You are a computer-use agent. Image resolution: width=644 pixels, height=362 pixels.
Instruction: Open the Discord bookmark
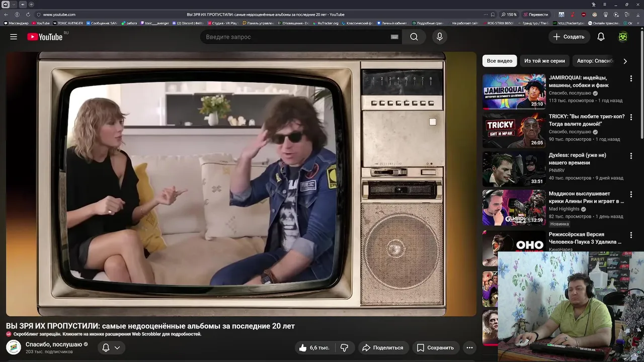[x=187, y=23]
